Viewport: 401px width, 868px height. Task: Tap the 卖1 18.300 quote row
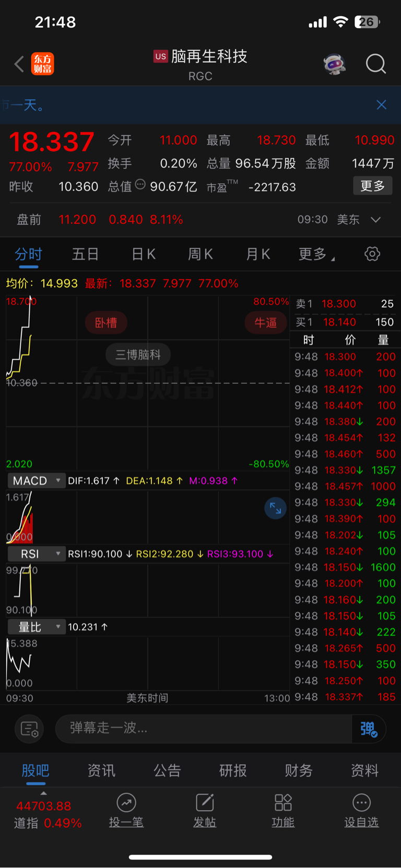coord(345,304)
